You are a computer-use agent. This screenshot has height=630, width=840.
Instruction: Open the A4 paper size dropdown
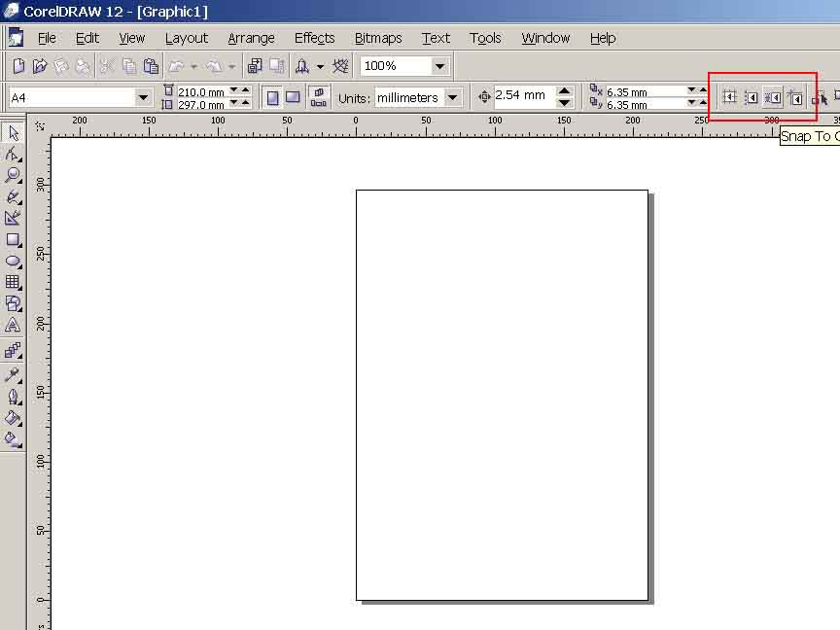click(143, 97)
